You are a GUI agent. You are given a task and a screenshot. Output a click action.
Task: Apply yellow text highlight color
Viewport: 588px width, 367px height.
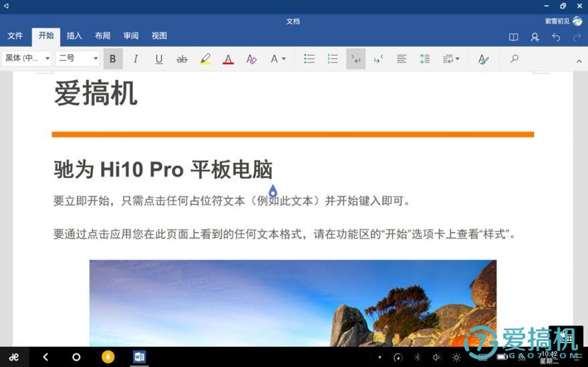[205, 59]
